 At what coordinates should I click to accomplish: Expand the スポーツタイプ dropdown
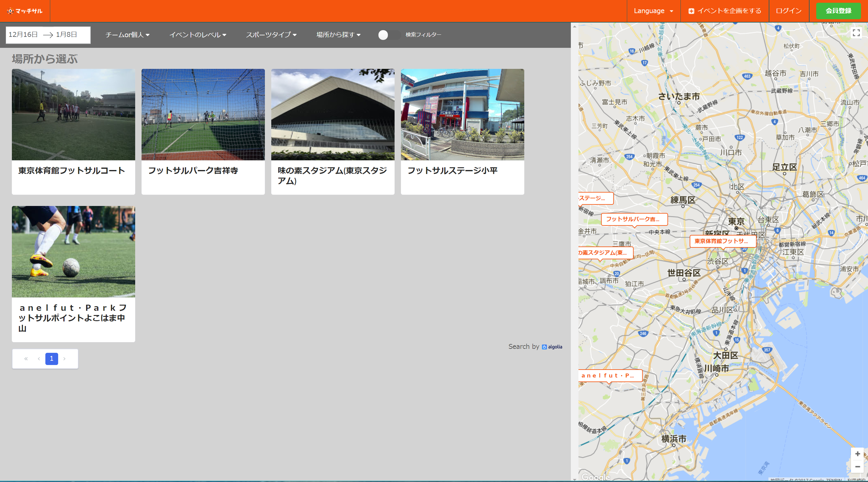[x=271, y=35]
